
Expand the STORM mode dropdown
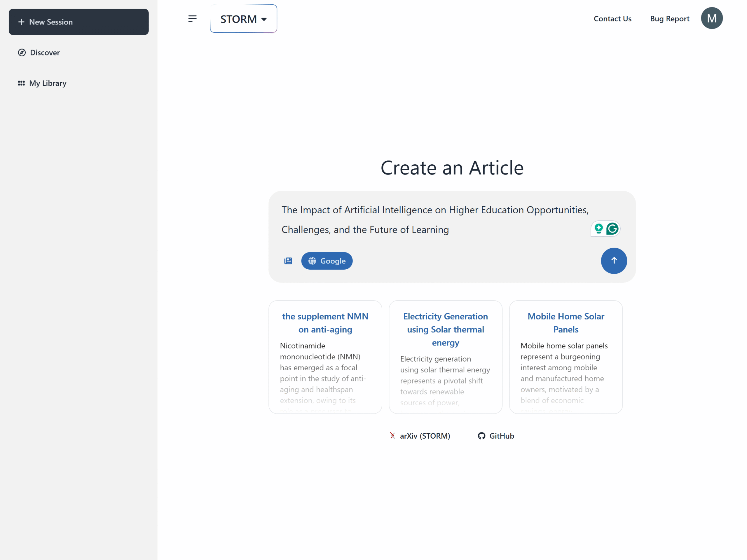[x=243, y=19]
